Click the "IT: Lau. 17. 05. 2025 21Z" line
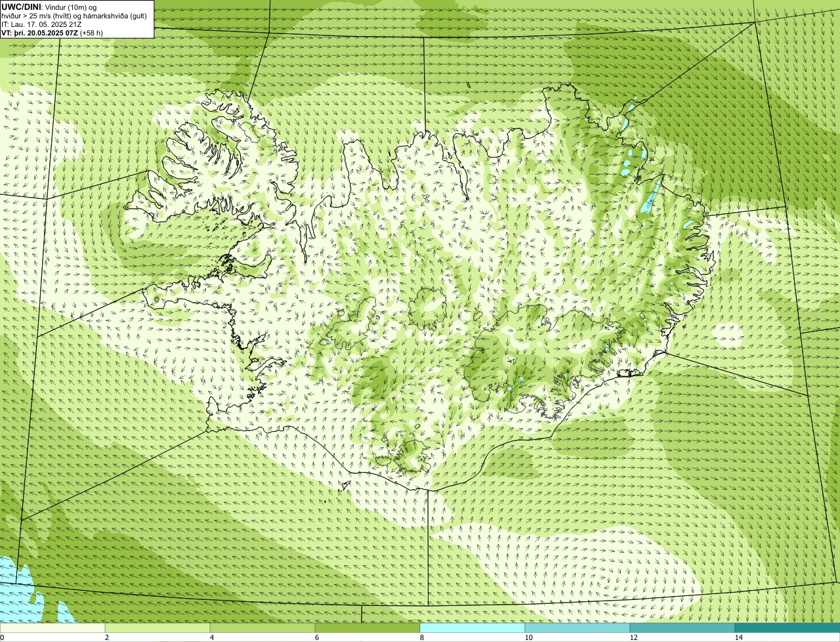Screen dimensions: 840x642 [42, 24]
